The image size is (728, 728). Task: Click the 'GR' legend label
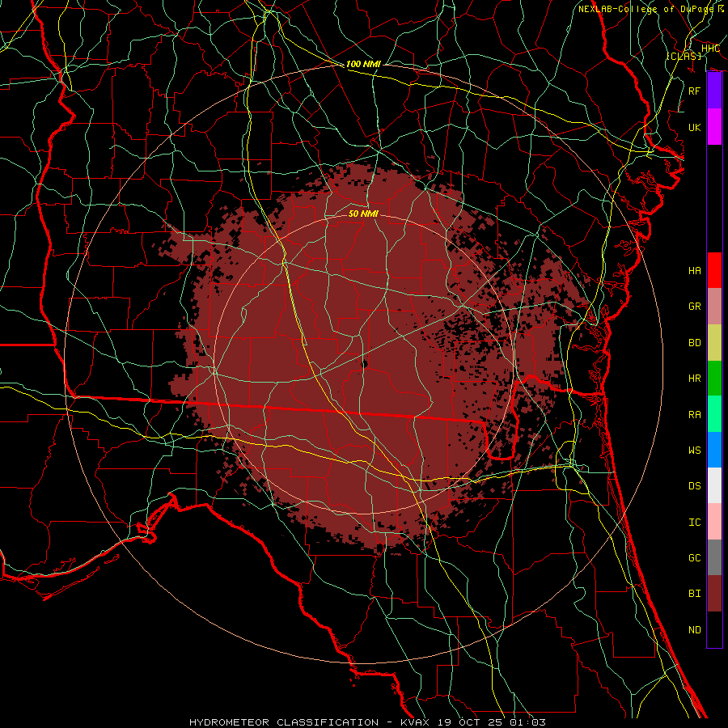pyautogui.click(x=695, y=306)
